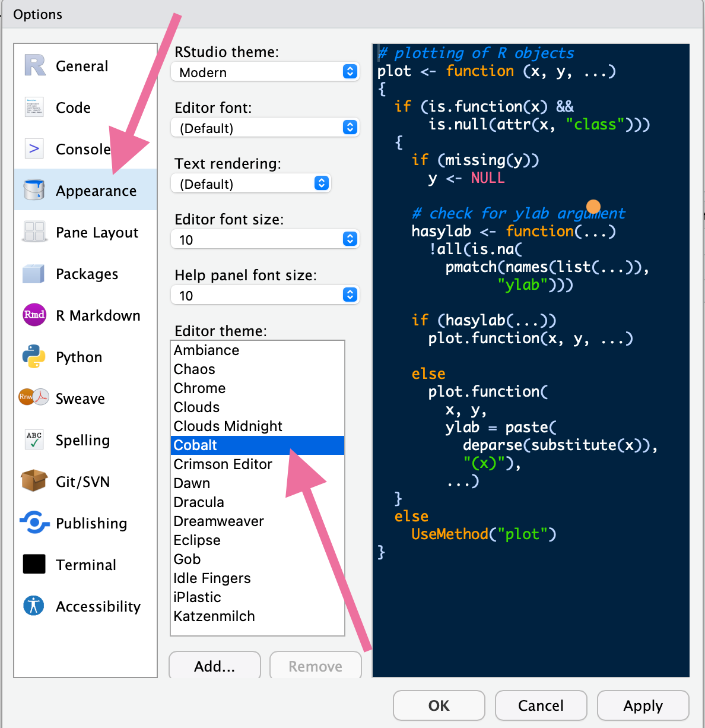Click the Python logo icon
Viewport: 705px width, 728px height.
(x=34, y=356)
